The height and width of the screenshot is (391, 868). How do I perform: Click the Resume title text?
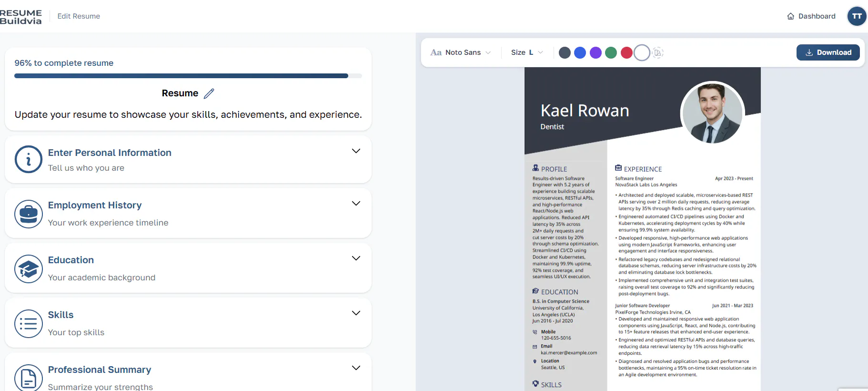click(180, 93)
